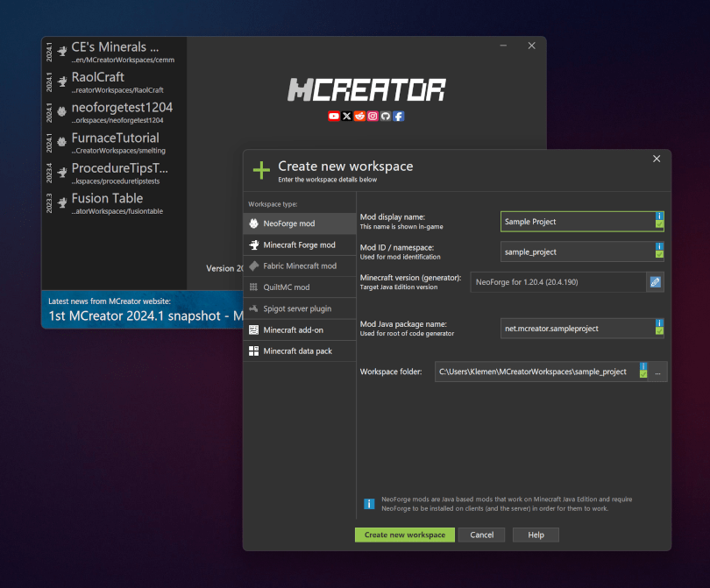Click info icon in Mod display name field
710x588 pixels.
[659, 216]
